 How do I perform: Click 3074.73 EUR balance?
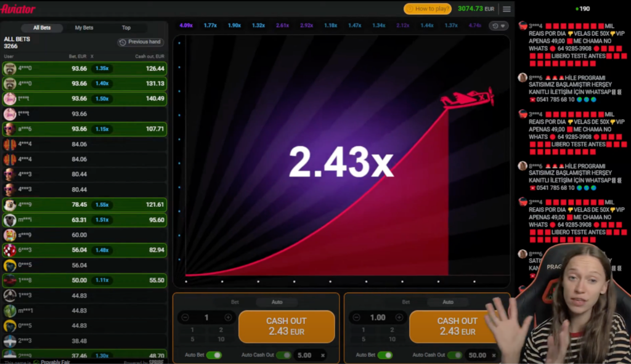[476, 9]
